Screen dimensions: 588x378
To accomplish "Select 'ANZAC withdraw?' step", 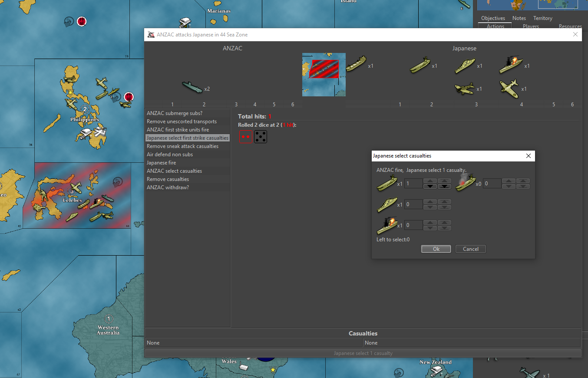I will (x=187, y=187).
